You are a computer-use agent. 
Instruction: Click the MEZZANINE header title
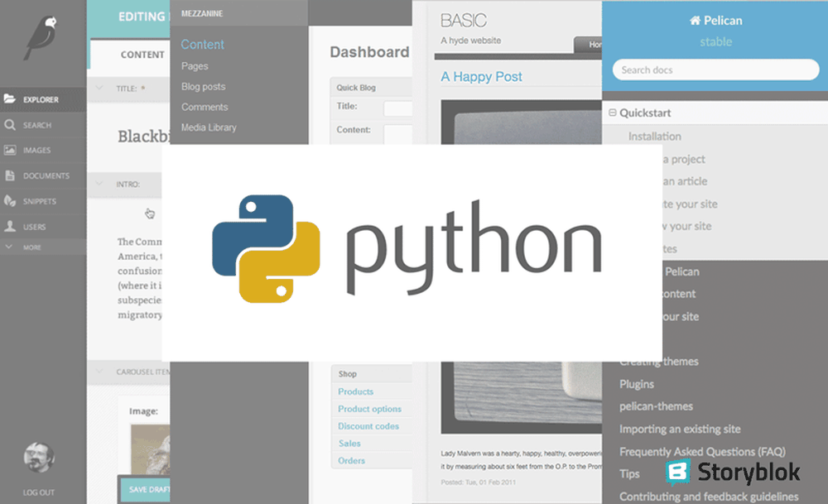click(x=202, y=13)
